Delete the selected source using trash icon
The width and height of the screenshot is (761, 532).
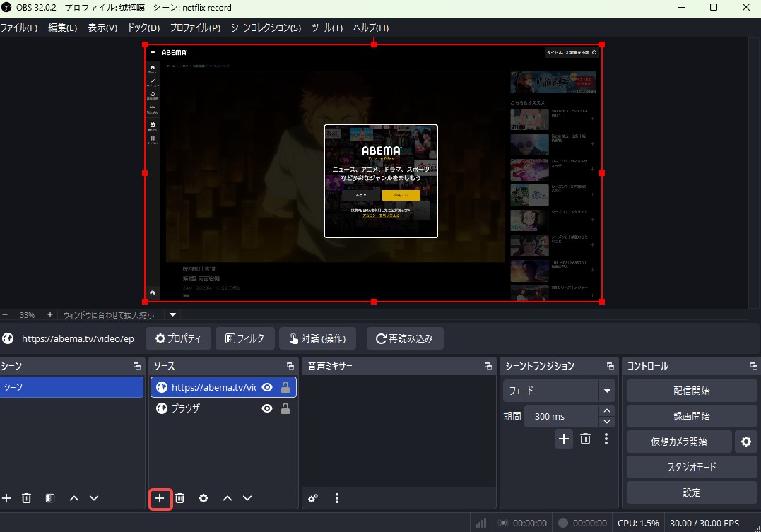[x=179, y=498]
